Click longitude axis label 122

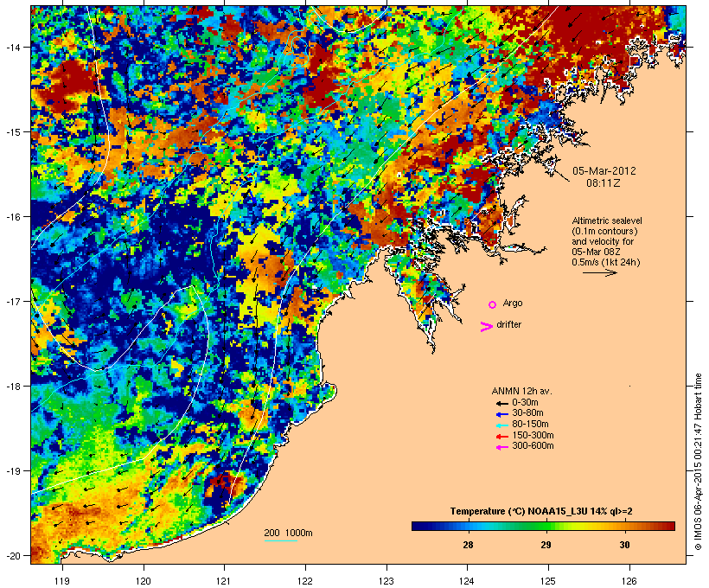(x=305, y=581)
